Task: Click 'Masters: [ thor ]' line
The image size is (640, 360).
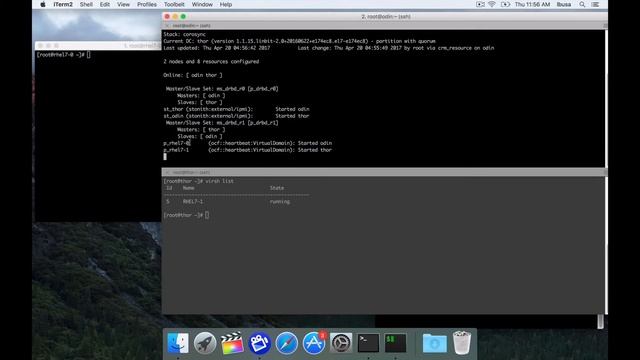Action: [201, 129]
